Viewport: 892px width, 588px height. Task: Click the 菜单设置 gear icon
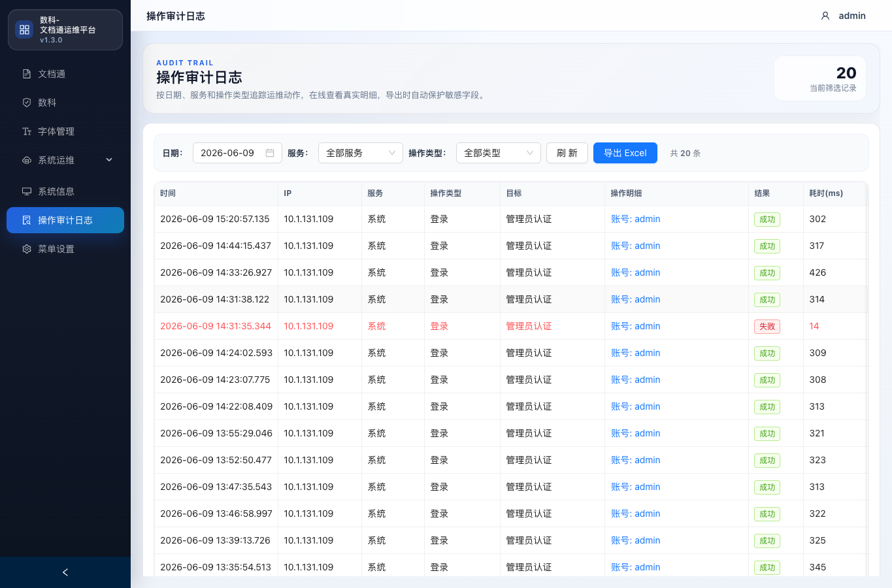[27, 249]
